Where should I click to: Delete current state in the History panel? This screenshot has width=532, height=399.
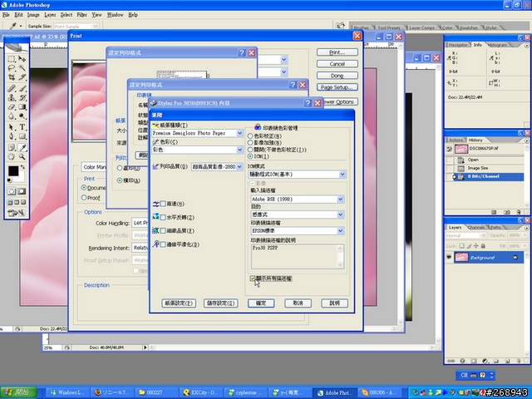coord(519,212)
